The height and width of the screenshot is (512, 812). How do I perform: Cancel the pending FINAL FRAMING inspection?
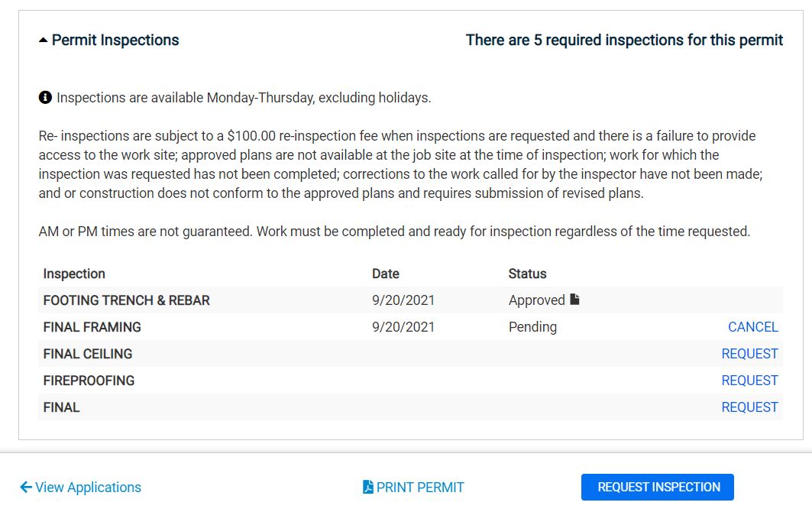(x=752, y=326)
